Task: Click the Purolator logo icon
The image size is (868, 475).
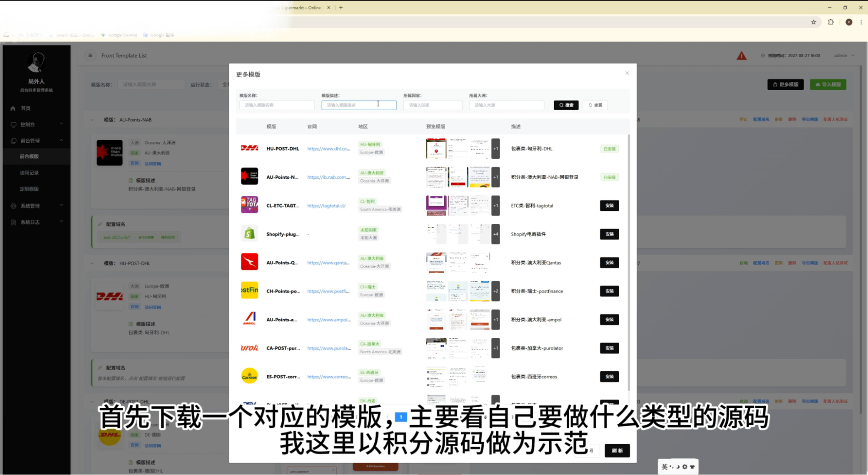Action: (249, 347)
